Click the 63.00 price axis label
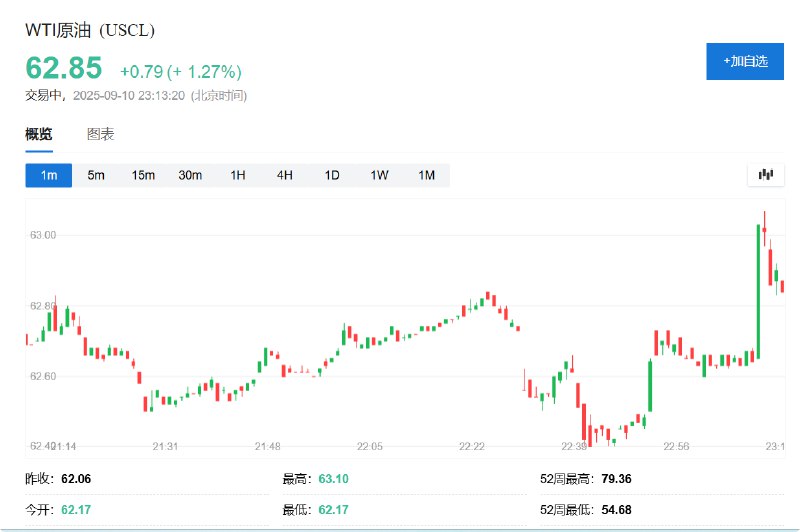 [x=43, y=235]
